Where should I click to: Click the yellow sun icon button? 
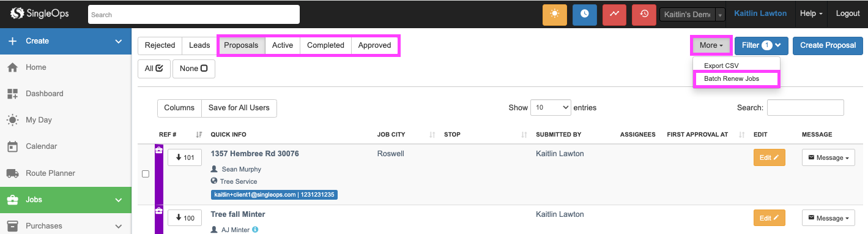coord(555,14)
